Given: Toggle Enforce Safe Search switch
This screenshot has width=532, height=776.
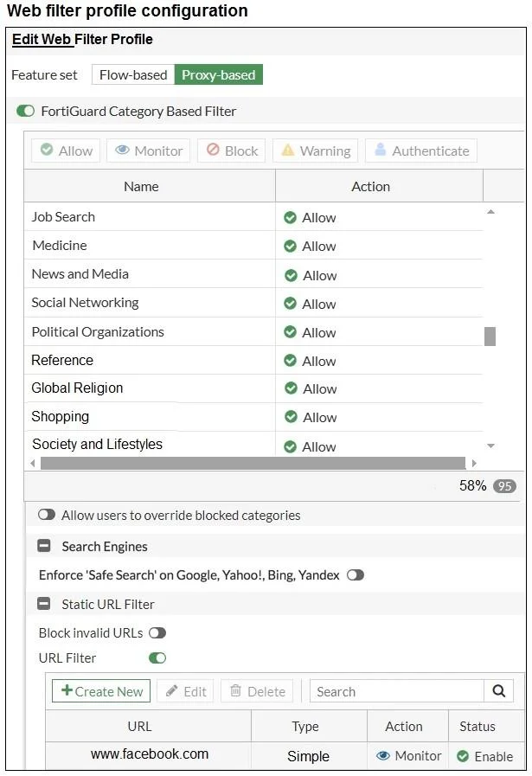Looking at the screenshot, I should 356,575.
